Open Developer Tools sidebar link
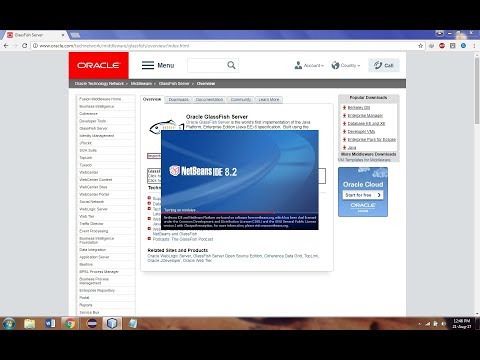 [93, 121]
